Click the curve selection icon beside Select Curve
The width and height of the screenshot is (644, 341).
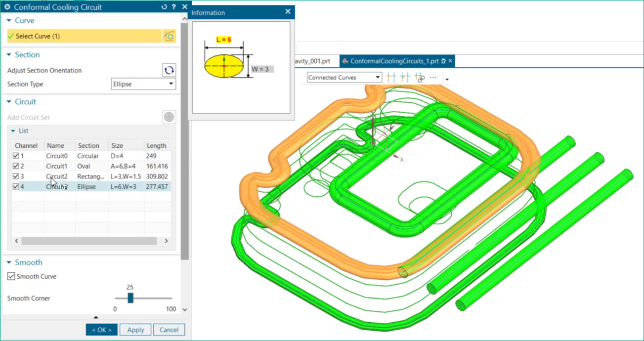170,36
